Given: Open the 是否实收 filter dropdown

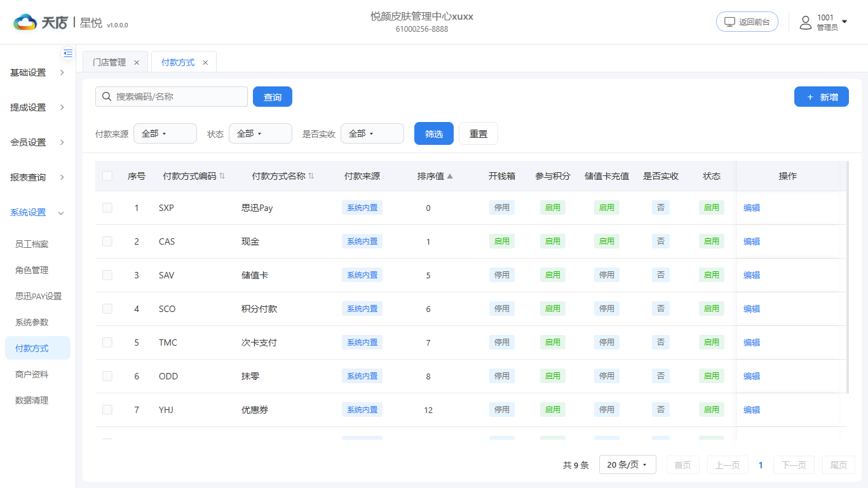Looking at the screenshot, I should [x=372, y=133].
